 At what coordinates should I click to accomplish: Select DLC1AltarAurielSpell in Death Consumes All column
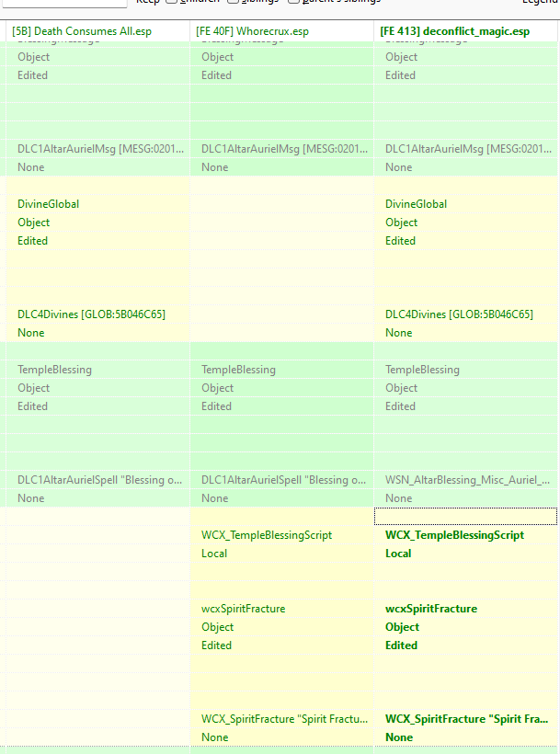coord(99,480)
